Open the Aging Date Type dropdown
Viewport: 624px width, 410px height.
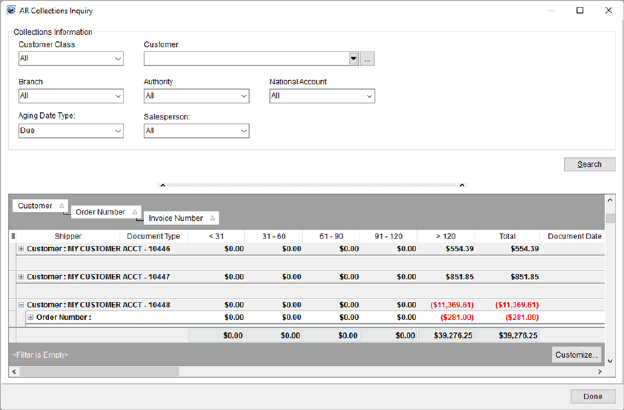[117, 131]
